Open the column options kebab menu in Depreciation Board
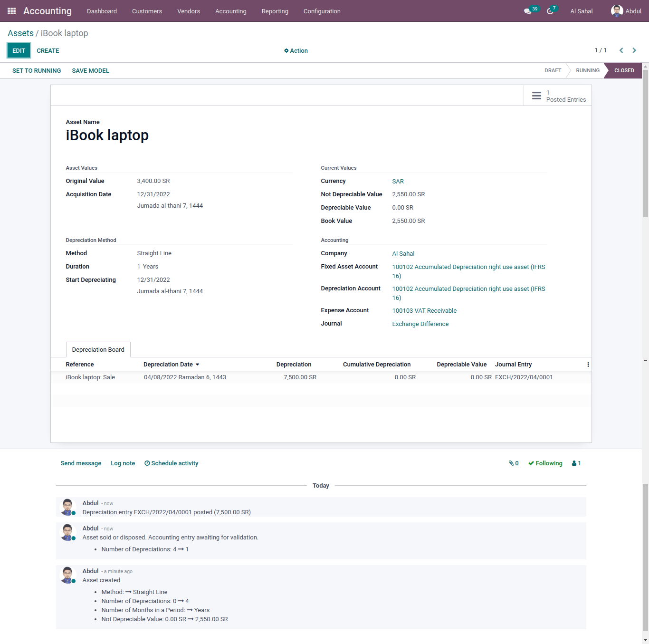 click(588, 365)
